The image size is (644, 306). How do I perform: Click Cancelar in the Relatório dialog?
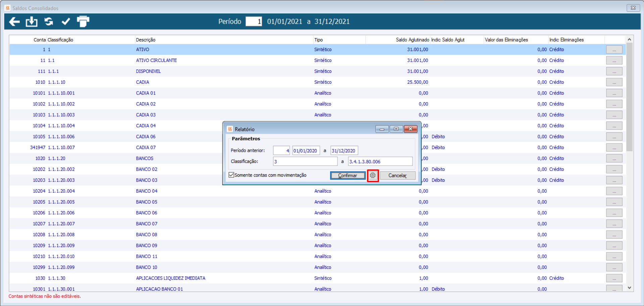(x=398, y=175)
